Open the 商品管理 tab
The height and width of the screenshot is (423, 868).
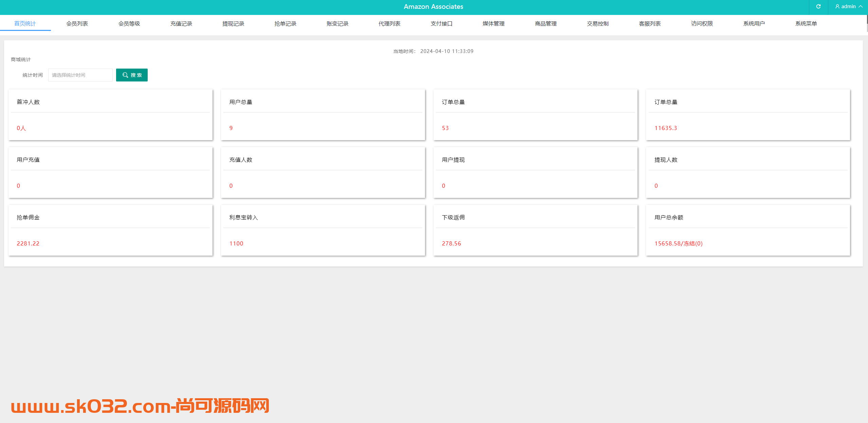(x=546, y=23)
